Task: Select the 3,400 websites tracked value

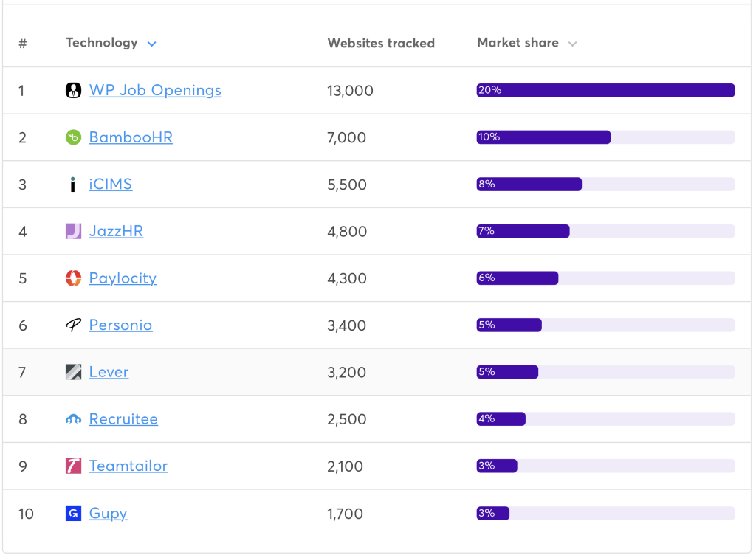Action: pyautogui.click(x=347, y=325)
